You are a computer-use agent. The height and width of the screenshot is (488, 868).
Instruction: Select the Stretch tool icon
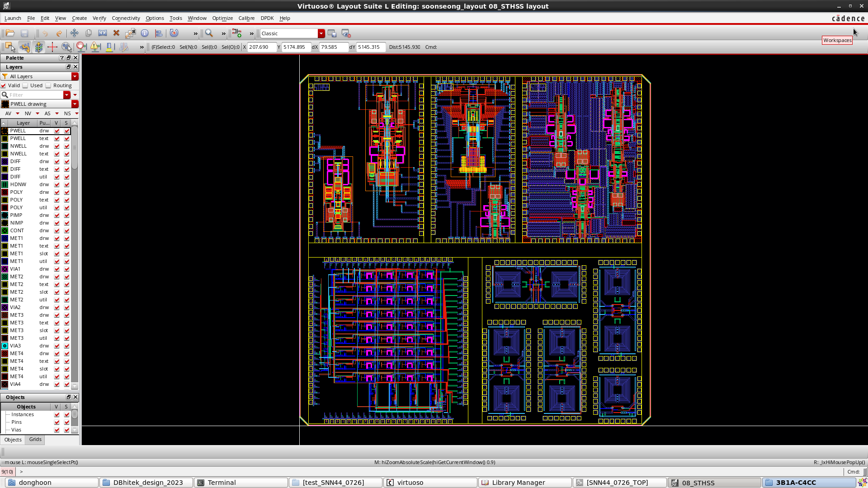point(103,33)
